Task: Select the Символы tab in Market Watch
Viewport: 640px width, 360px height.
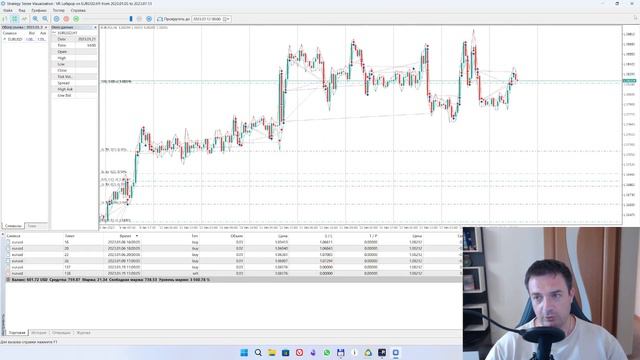Action: (13, 226)
